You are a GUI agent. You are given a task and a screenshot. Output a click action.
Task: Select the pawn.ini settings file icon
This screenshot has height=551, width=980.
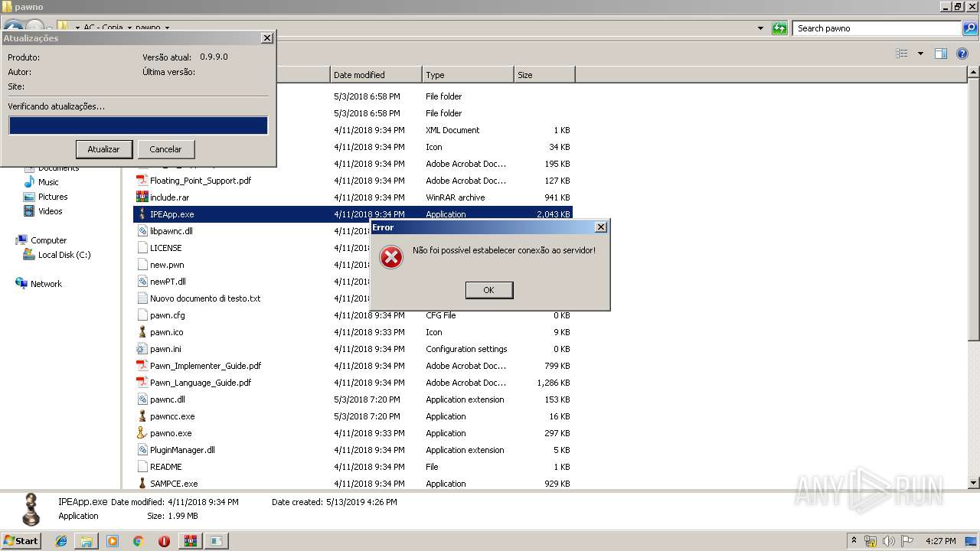click(x=142, y=349)
